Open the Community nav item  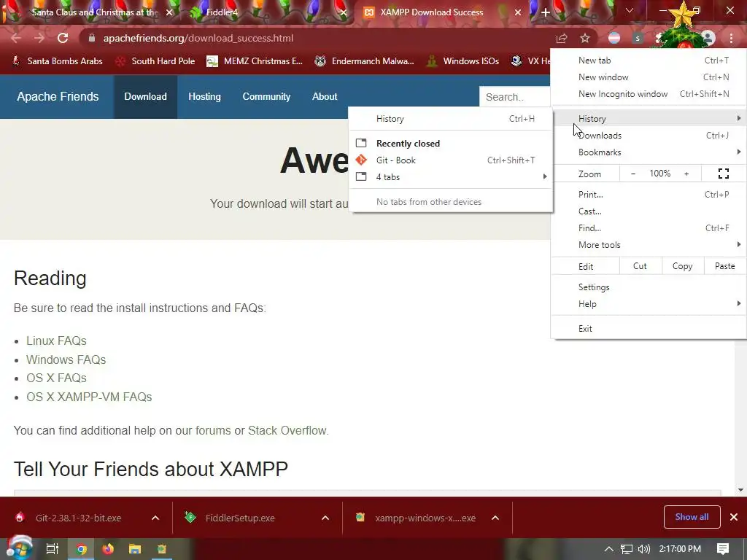coord(266,97)
